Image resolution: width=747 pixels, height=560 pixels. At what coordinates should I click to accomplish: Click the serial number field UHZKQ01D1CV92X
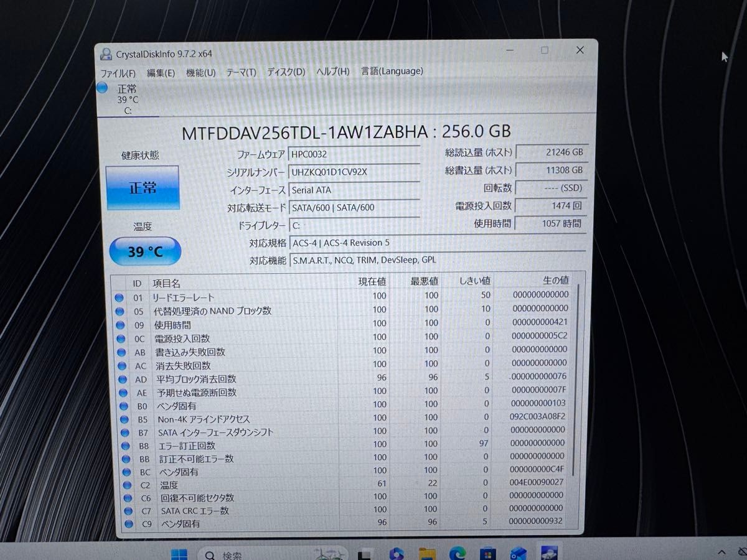point(354,172)
